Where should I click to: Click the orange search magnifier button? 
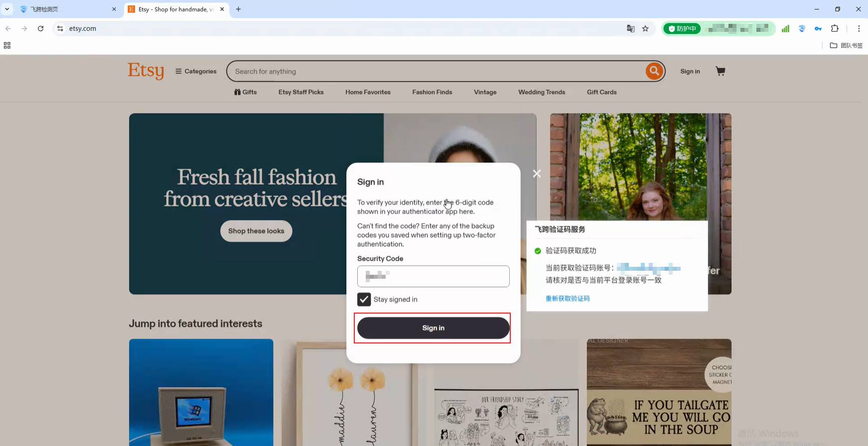[654, 71]
